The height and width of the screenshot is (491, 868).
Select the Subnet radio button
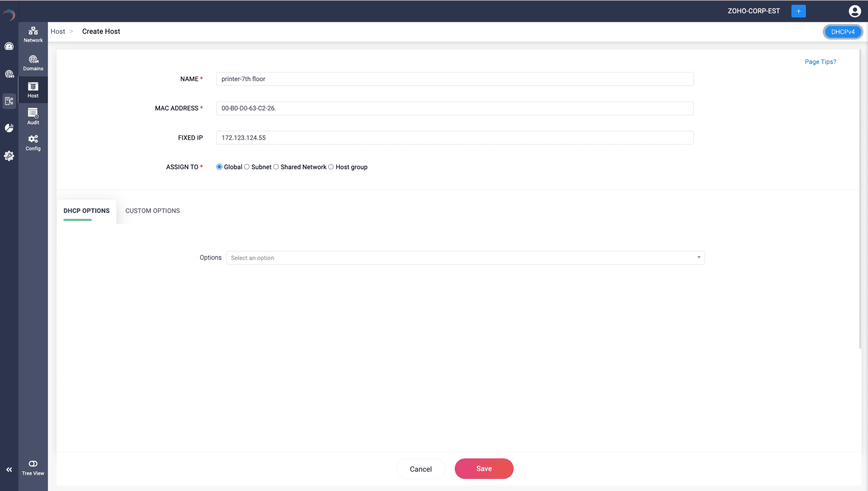tap(247, 167)
